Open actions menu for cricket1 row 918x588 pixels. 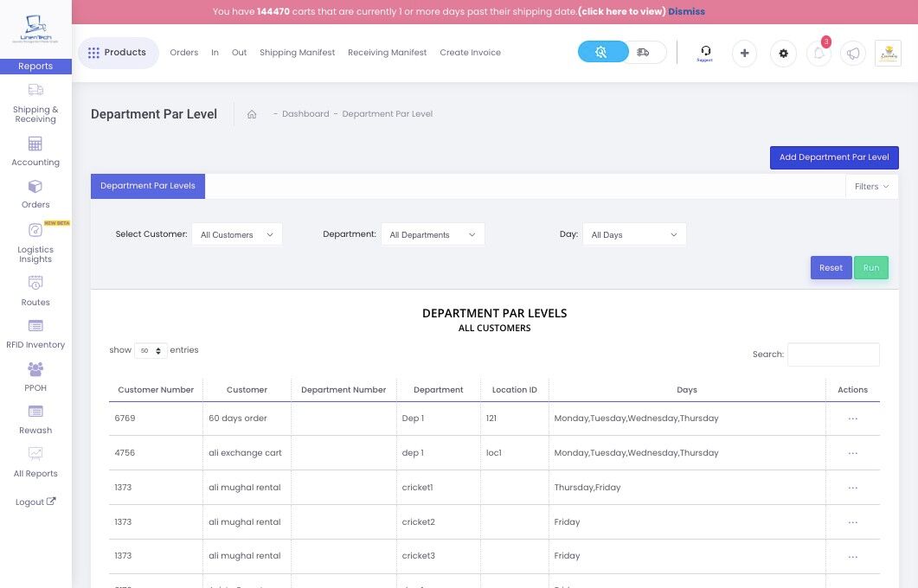coord(852,488)
